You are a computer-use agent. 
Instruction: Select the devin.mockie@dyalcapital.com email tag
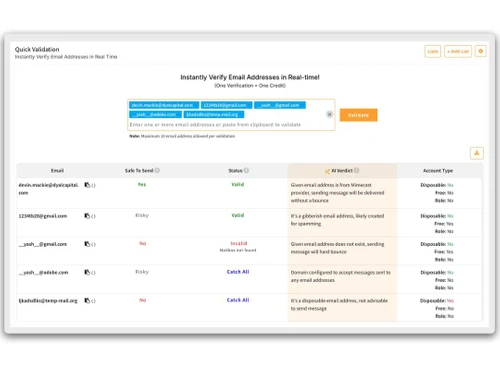[x=164, y=105]
